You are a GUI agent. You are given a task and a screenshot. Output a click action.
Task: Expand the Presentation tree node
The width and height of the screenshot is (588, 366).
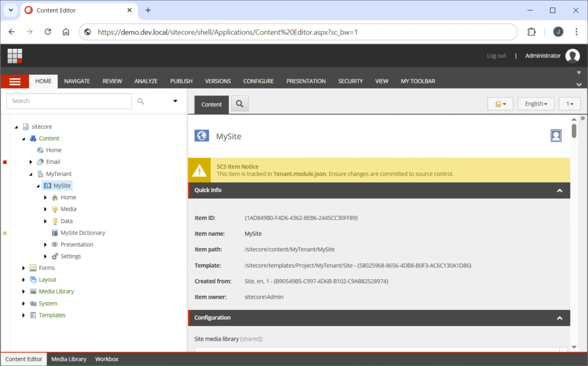coord(45,244)
